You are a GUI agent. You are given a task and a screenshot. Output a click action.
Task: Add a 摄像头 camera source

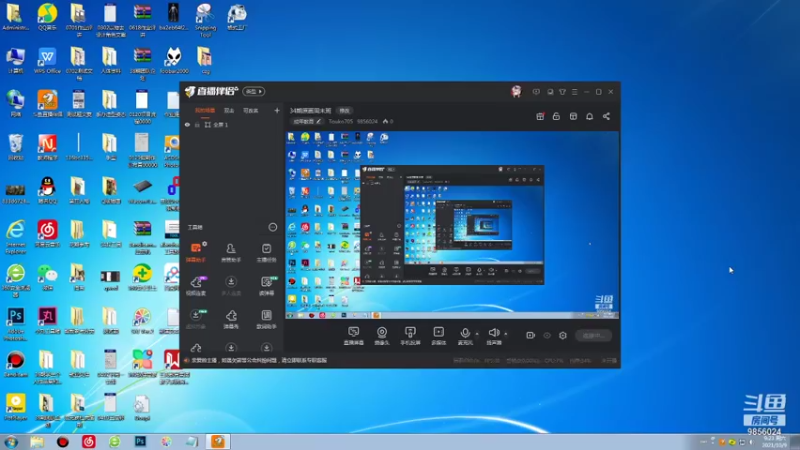click(382, 336)
